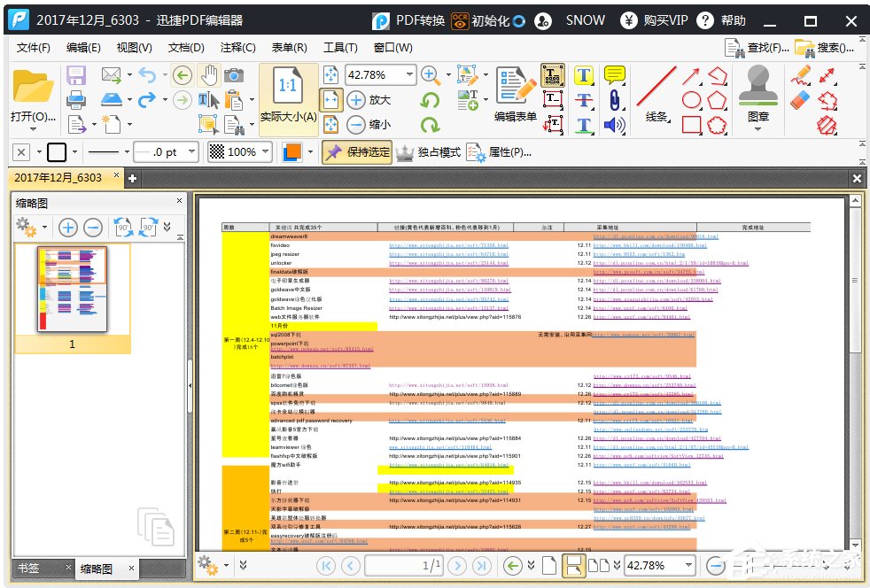This screenshot has height=588, width=870.
Task: Open the 42.78% zoom dropdown in toolbar
Action: [x=408, y=75]
